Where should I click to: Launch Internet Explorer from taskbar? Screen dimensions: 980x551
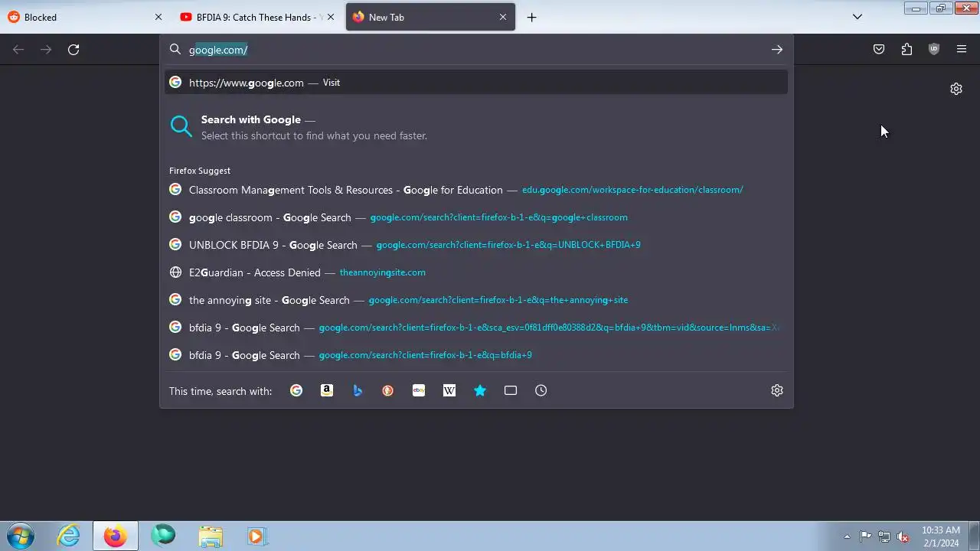click(68, 536)
